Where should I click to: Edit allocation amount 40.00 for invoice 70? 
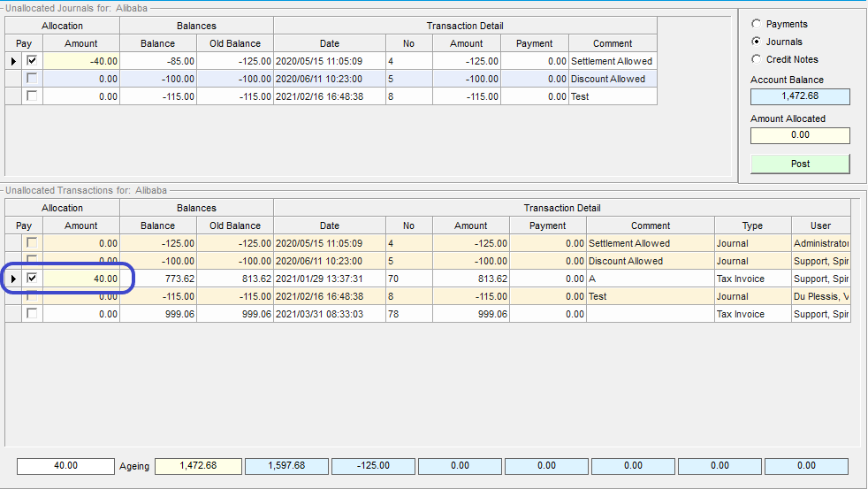coord(81,279)
